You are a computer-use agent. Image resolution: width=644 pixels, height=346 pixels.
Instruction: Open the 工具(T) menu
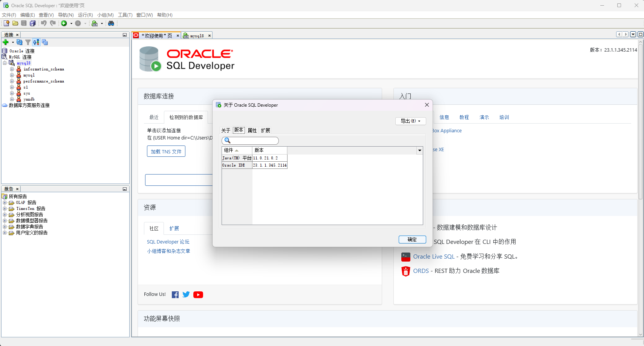click(125, 15)
